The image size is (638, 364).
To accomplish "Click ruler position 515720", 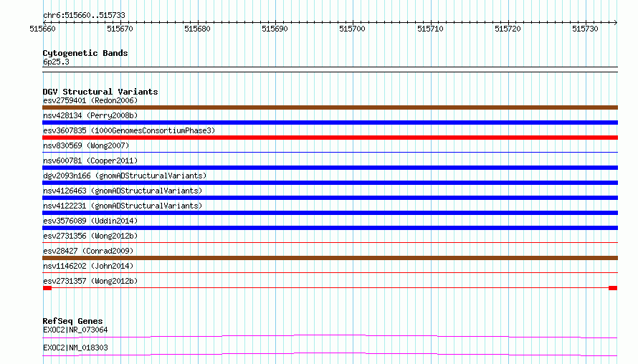I will pos(508,29).
